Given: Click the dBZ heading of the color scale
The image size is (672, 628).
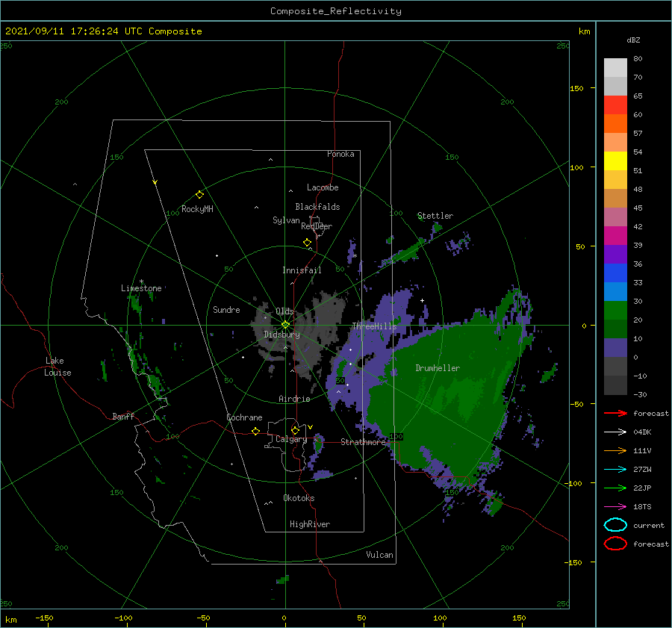Looking at the screenshot, I should [x=633, y=40].
